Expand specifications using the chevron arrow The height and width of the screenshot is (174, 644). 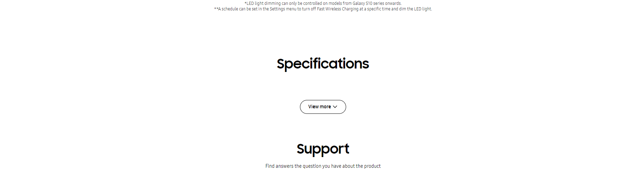335,107
